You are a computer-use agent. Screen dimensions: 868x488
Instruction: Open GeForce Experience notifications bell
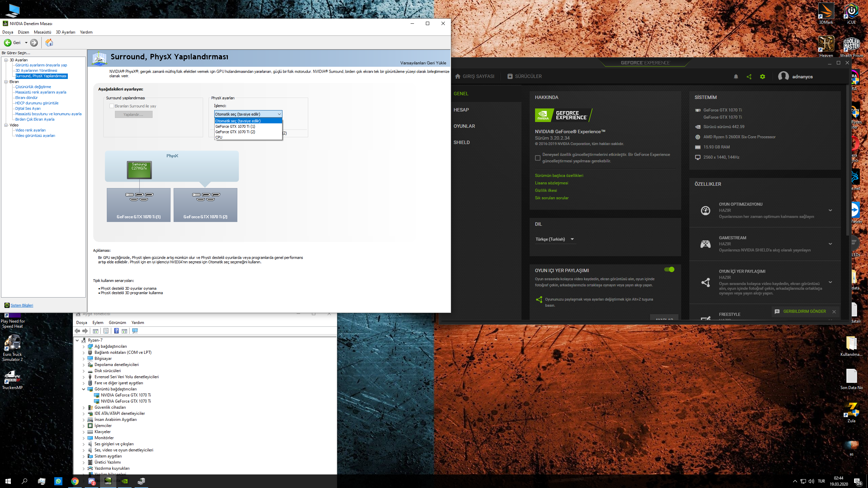click(x=736, y=77)
